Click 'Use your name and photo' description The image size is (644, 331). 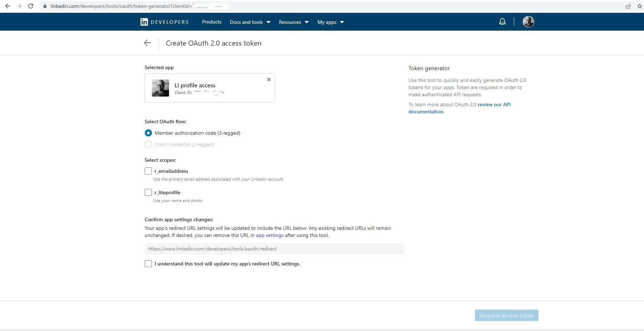178,201
